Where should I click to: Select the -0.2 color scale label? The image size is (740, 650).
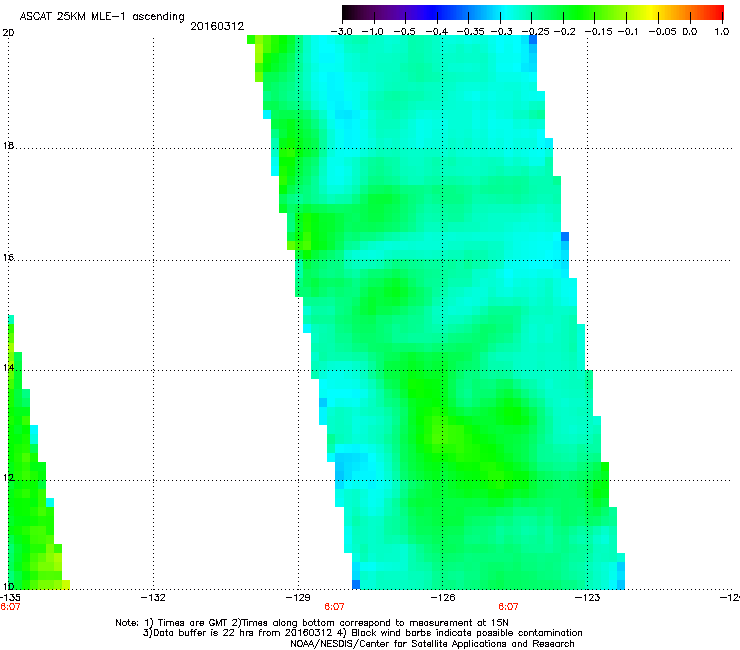point(564,32)
